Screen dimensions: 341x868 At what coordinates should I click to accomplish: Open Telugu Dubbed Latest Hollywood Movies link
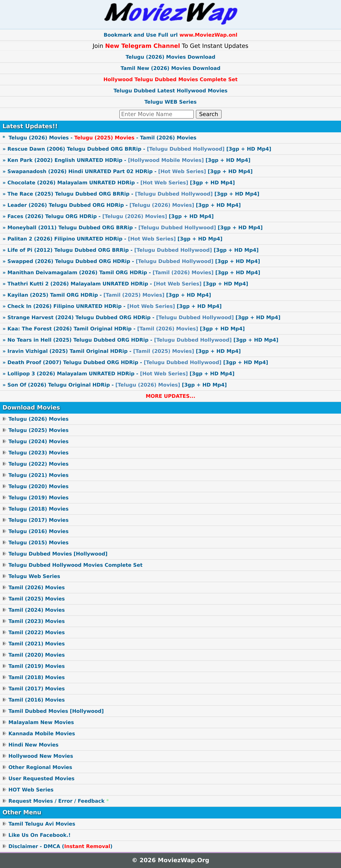[170, 91]
